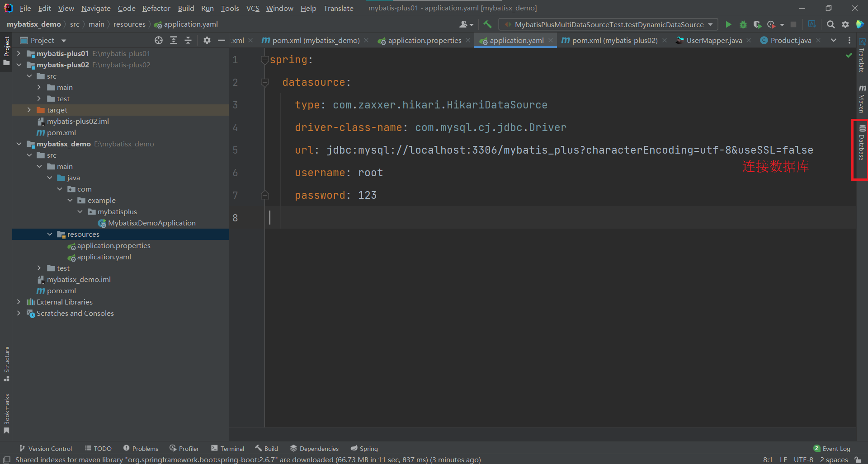Open the Refactor menu

[156, 8]
